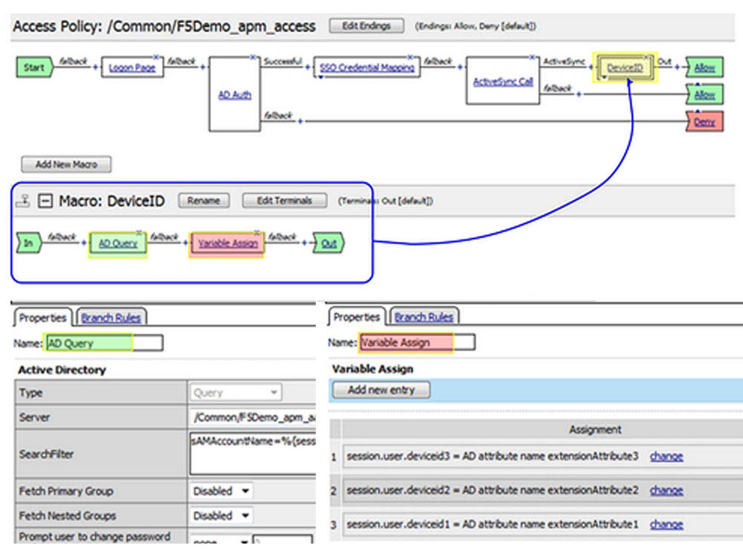Viewport: 743px width, 560px height.
Task: Open Fetch Primary Group dropdown
Action: click(x=222, y=491)
